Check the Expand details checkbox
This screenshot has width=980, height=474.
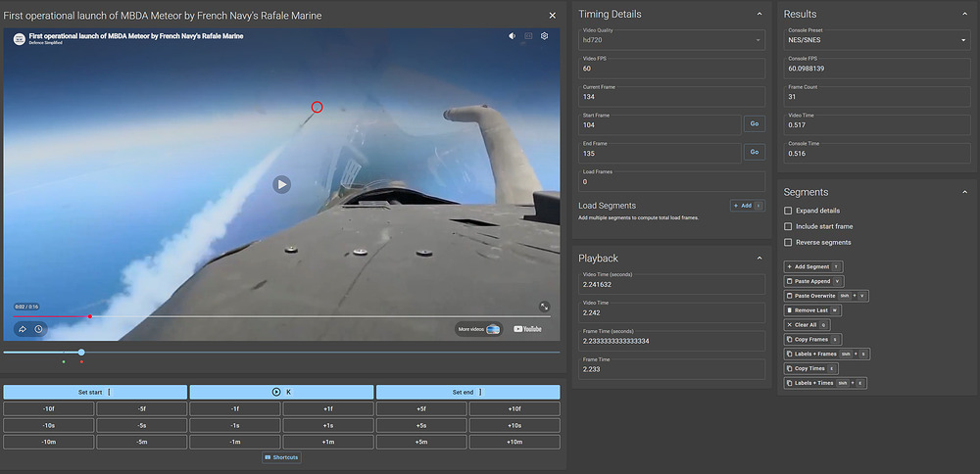pos(788,211)
